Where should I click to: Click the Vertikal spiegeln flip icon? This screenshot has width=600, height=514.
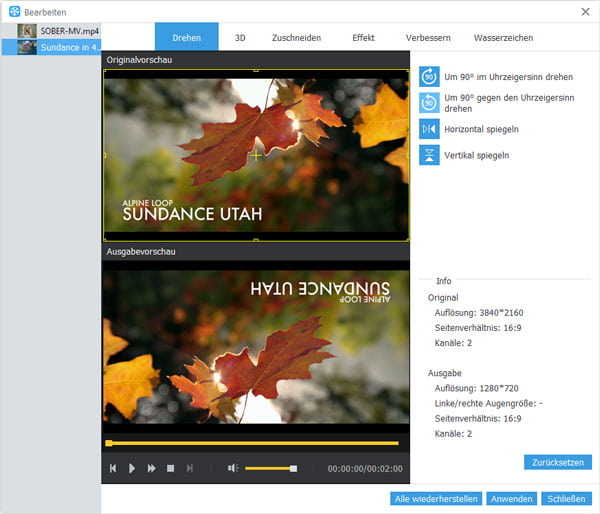coord(429,155)
